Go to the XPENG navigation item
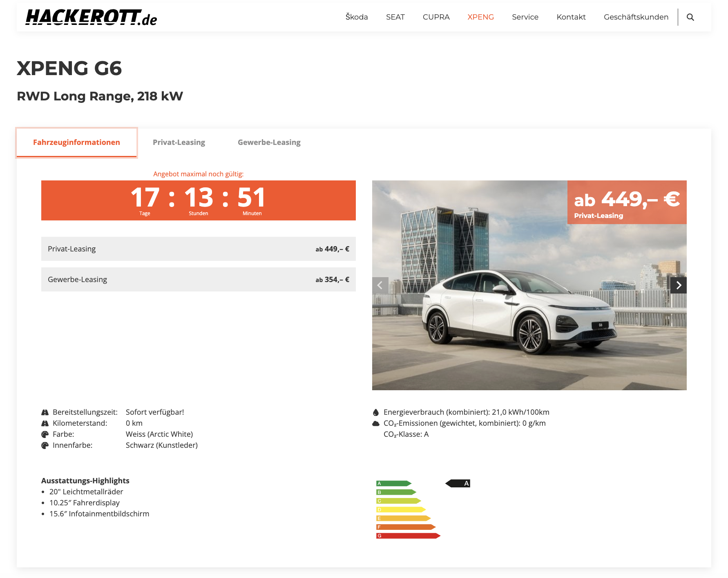 pos(480,17)
